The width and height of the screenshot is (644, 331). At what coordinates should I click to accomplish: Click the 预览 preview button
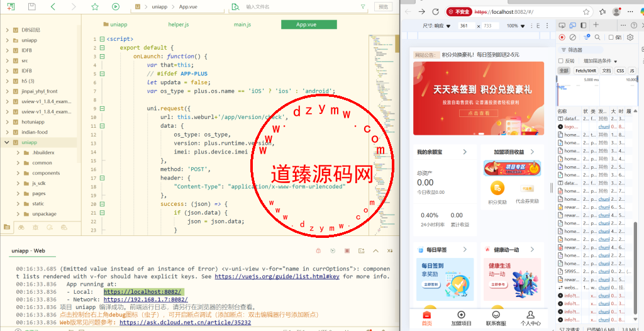click(x=383, y=6)
